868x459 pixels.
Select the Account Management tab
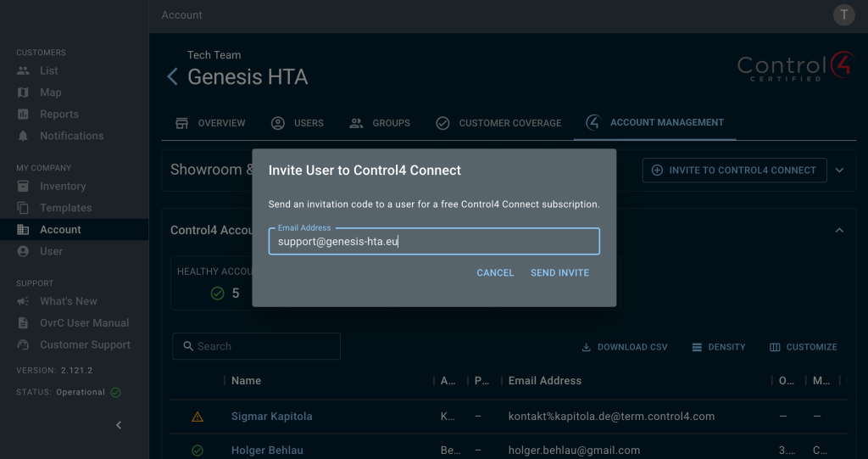click(655, 122)
